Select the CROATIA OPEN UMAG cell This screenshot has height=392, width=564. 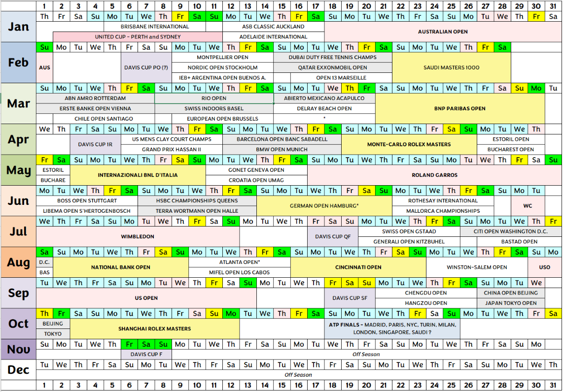(x=256, y=180)
